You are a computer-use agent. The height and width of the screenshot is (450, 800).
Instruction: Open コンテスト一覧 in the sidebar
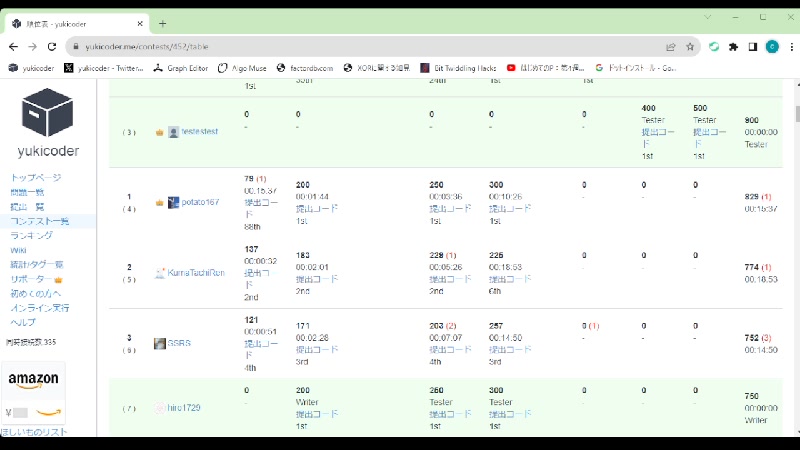click(x=39, y=221)
